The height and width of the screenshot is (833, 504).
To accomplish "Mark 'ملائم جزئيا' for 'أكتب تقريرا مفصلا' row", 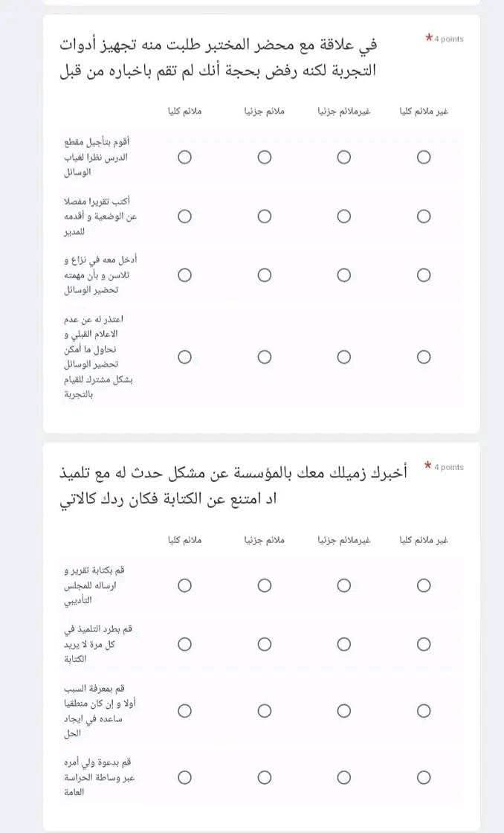I will pos(265,216).
